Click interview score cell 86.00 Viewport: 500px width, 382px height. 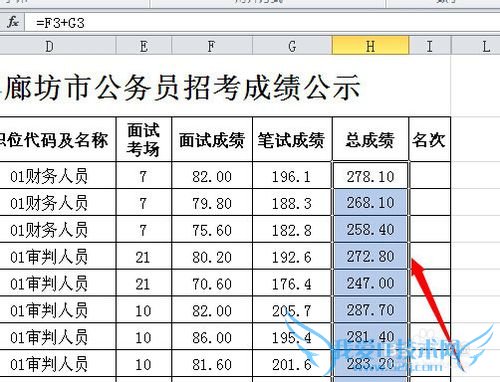[212, 336]
